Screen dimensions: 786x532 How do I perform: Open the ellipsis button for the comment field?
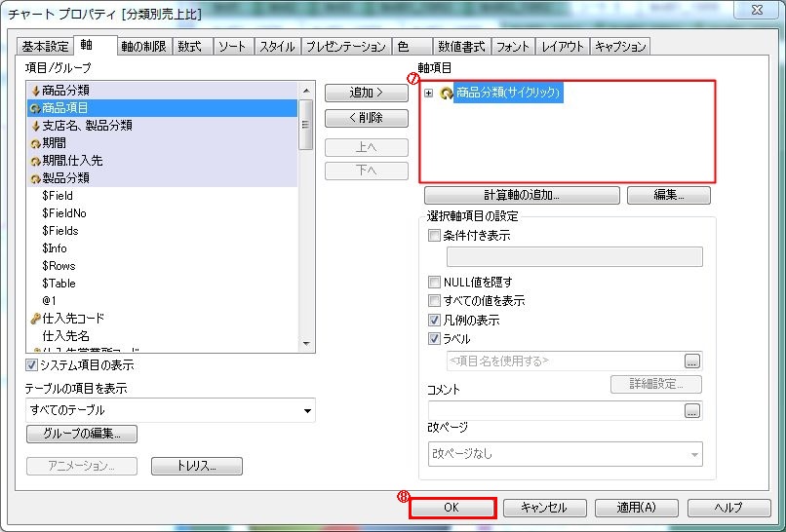pyautogui.click(x=692, y=411)
